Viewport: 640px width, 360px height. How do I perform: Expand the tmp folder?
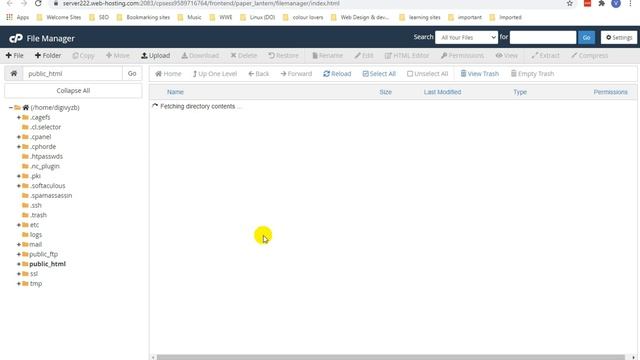(x=19, y=284)
